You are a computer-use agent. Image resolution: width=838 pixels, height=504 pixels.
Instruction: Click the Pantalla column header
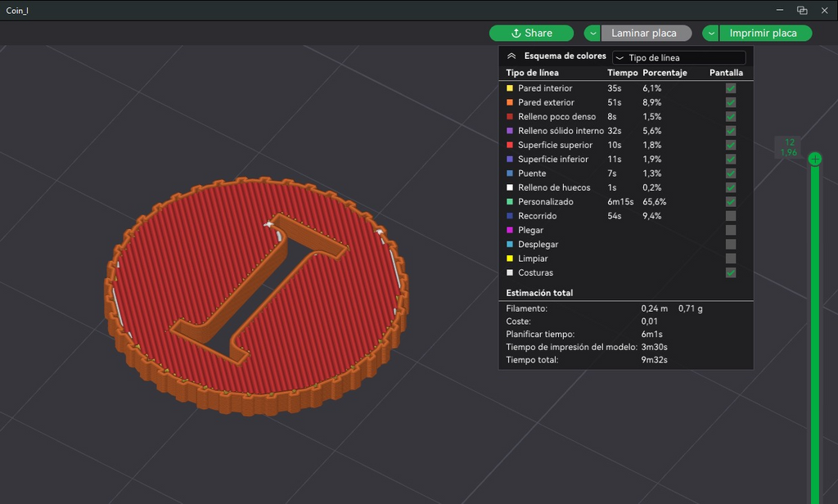(x=726, y=73)
